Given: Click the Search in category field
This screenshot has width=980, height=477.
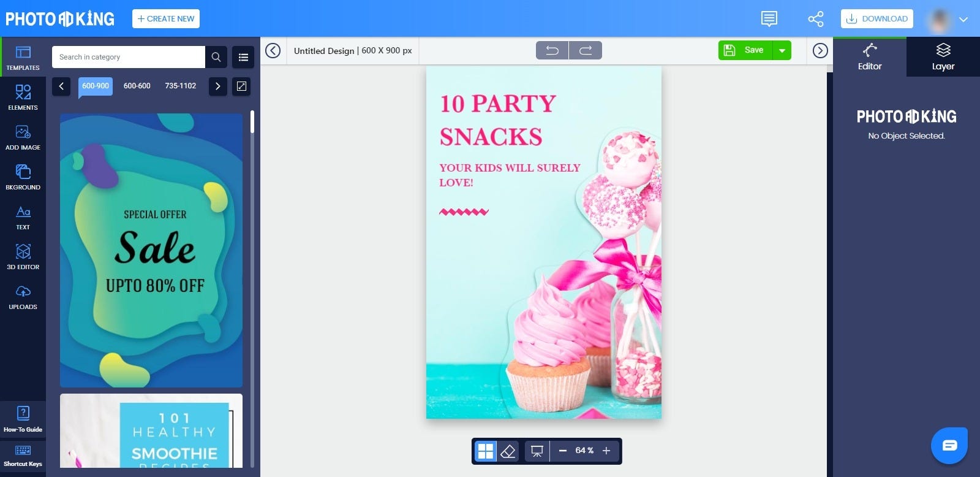Looking at the screenshot, I should point(129,57).
